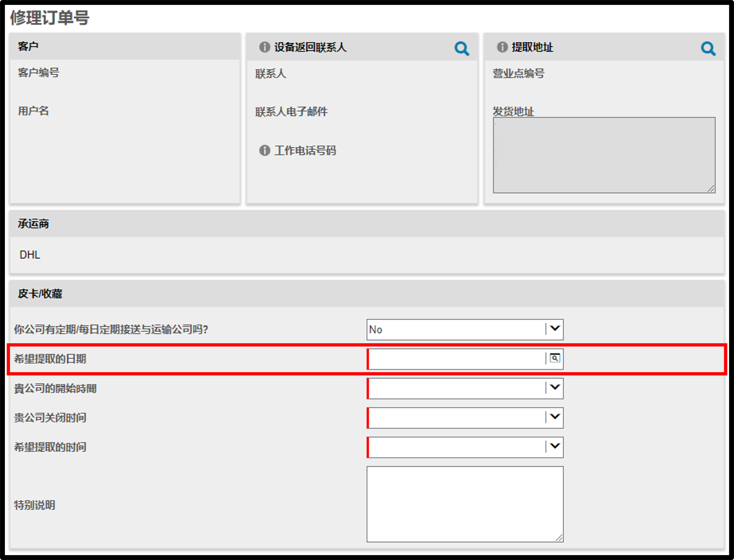Expand 贵公司关闭时间 dropdown

(555, 417)
